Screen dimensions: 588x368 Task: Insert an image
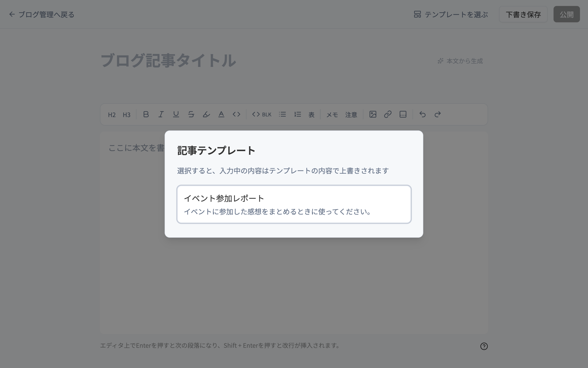[373, 114]
